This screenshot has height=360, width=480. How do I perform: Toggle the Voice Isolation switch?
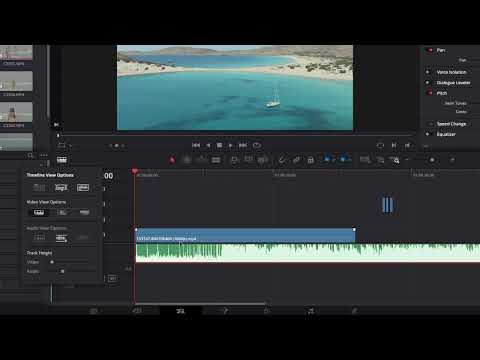click(x=428, y=72)
